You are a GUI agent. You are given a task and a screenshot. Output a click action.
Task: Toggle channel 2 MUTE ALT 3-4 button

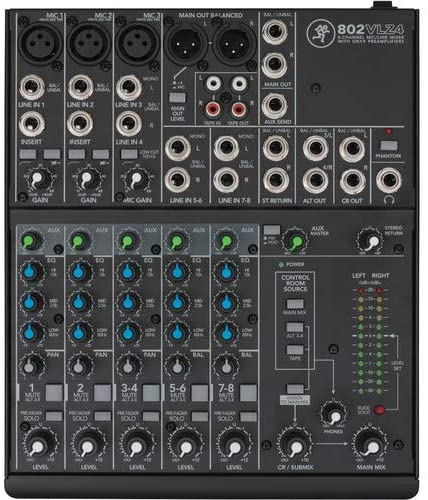tap(102, 393)
